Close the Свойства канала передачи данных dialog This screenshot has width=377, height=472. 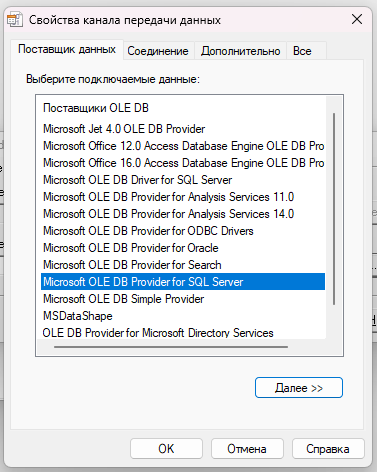(357, 19)
